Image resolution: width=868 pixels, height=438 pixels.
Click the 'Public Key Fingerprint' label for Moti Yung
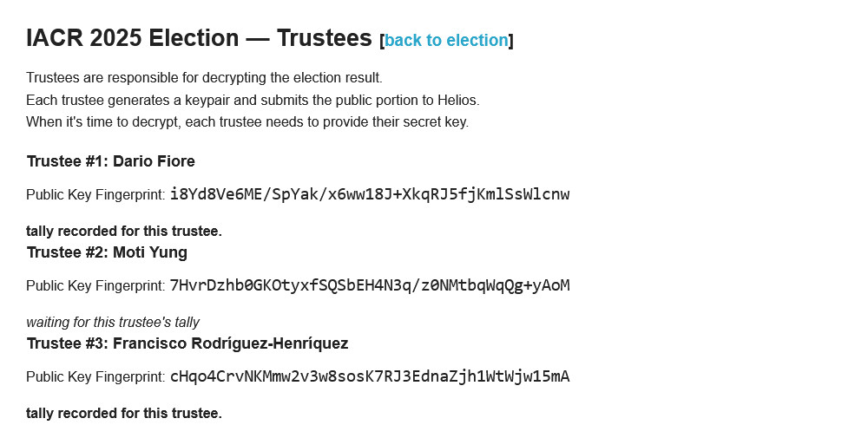click(95, 285)
